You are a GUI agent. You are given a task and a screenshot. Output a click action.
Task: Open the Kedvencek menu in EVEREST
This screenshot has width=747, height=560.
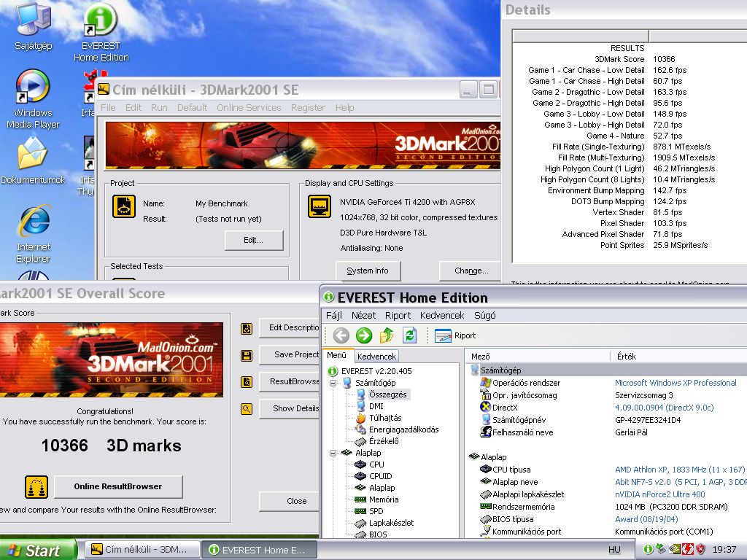tap(442, 315)
